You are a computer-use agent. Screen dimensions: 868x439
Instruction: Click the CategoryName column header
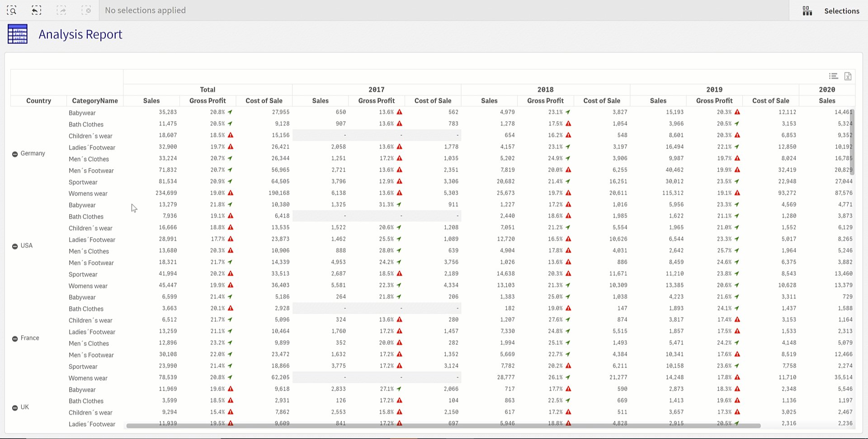click(x=95, y=100)
